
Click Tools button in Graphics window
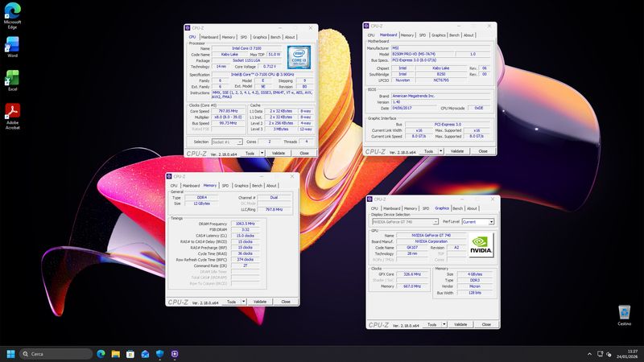(431, 324)
